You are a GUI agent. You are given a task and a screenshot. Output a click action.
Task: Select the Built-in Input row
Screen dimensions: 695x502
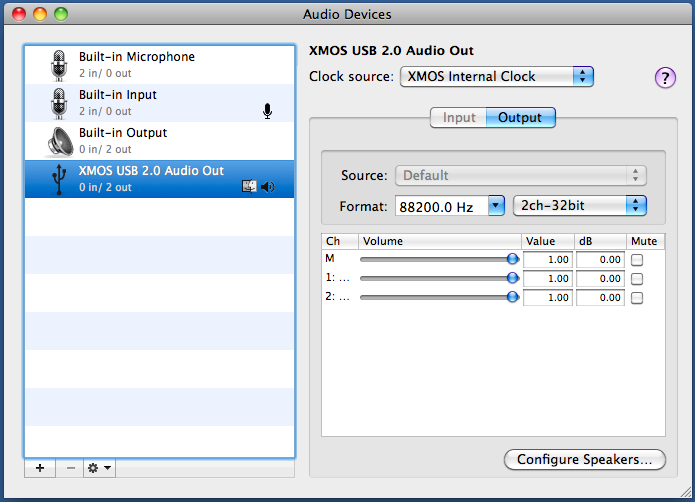click(160, 103)
